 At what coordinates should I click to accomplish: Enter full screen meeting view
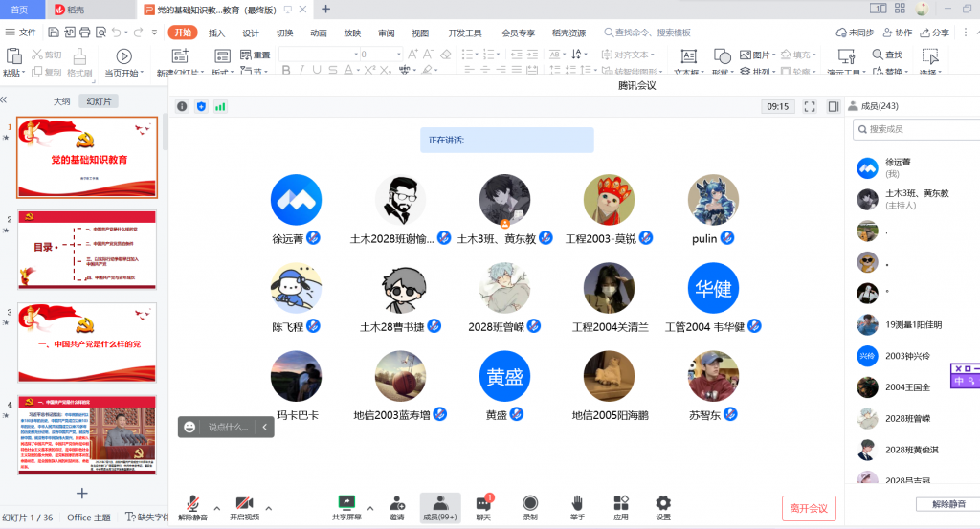[x=810, y=106]
